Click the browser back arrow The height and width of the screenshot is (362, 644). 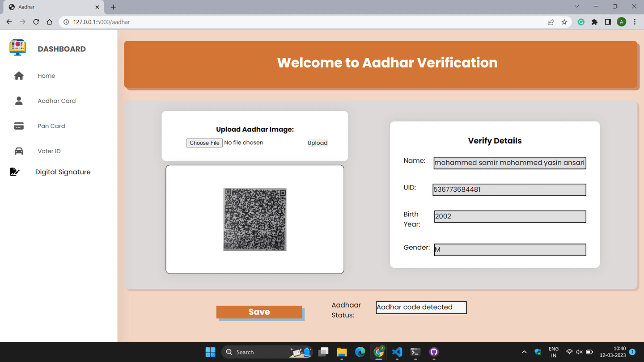(x=9, y=22)
